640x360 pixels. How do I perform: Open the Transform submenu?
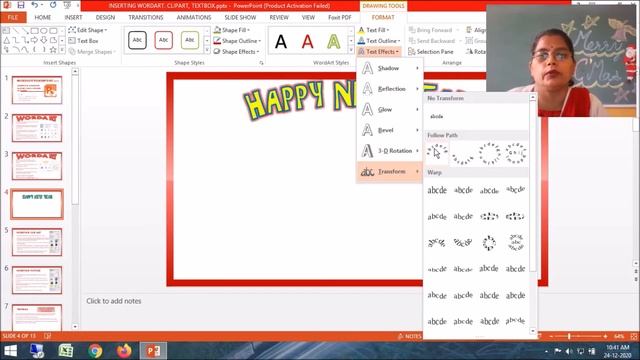click(x=390, y=171)
